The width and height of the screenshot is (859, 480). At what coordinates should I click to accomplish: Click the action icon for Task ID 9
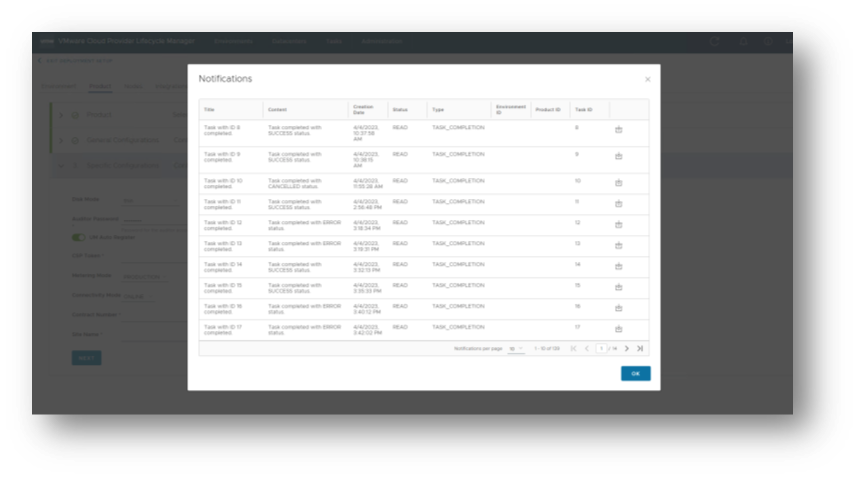click(x=619, y=156)
